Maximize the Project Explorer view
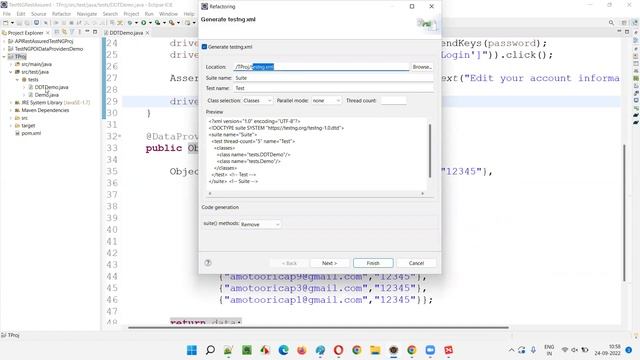 [95, 32]
